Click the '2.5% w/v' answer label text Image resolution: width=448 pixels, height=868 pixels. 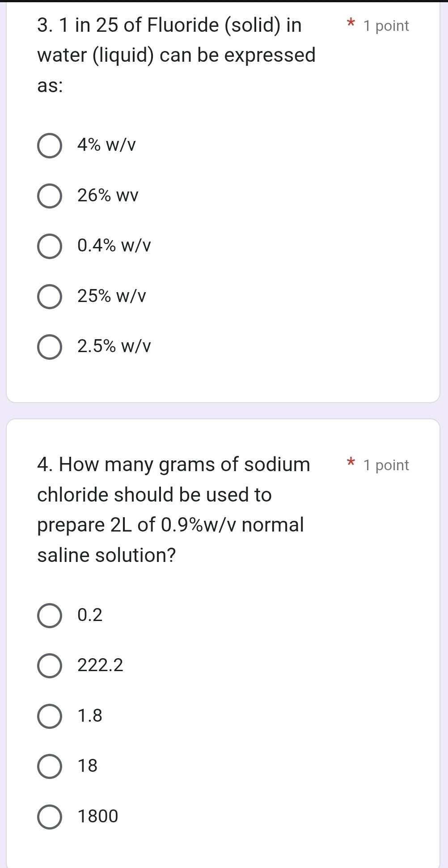click(x=114, y=346)
